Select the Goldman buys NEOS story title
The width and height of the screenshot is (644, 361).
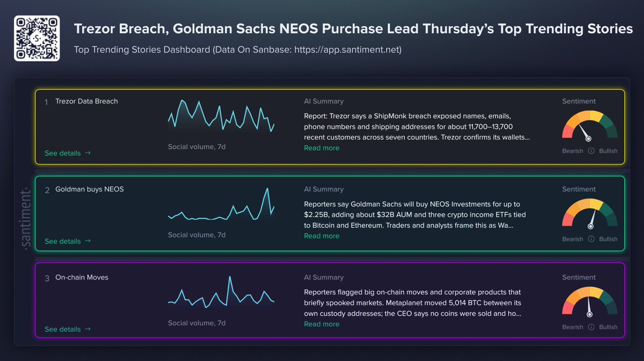(x=90, y=189)
